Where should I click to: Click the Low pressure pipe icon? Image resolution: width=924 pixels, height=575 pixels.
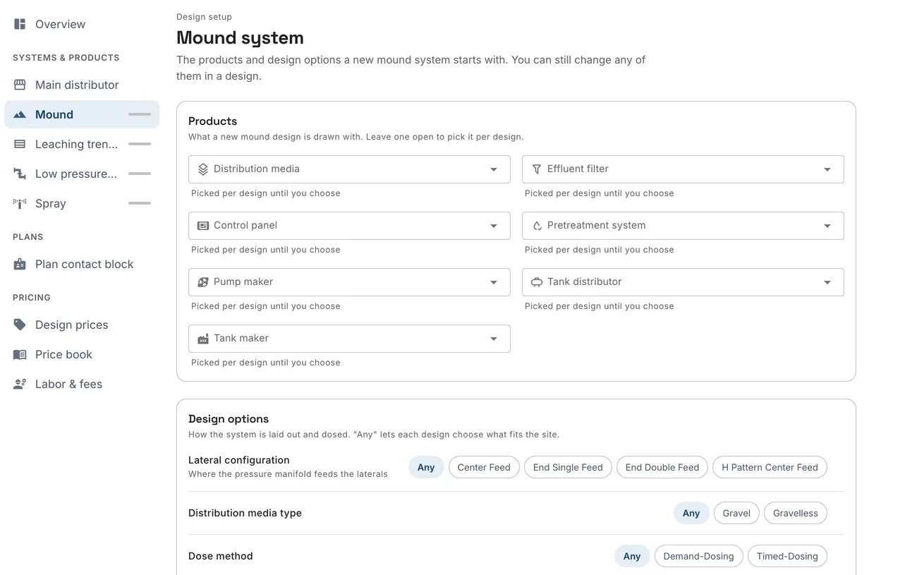pyautogui.click(x=20, y=174)
